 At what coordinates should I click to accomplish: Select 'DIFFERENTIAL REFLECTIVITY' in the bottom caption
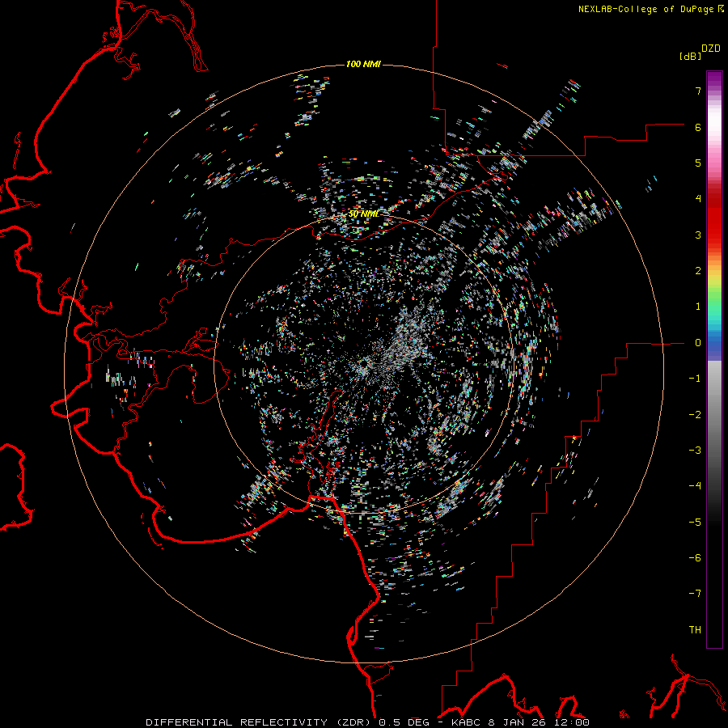click(x=236, y=722)
